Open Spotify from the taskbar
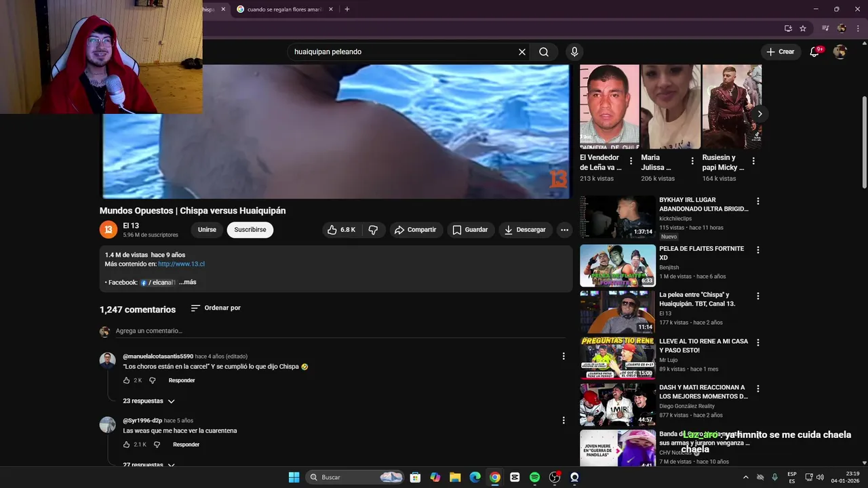 534,477
